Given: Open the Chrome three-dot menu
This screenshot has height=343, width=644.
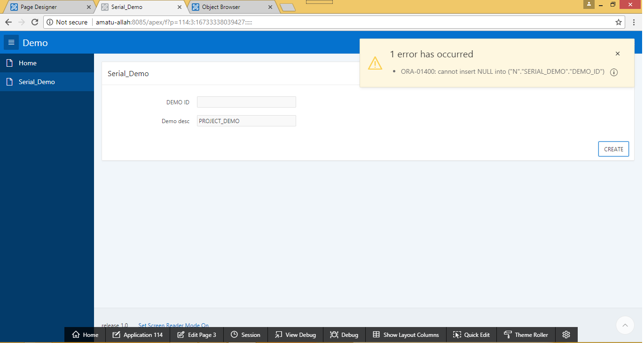Looking at the screenshot, I should (x=634, y=22).
